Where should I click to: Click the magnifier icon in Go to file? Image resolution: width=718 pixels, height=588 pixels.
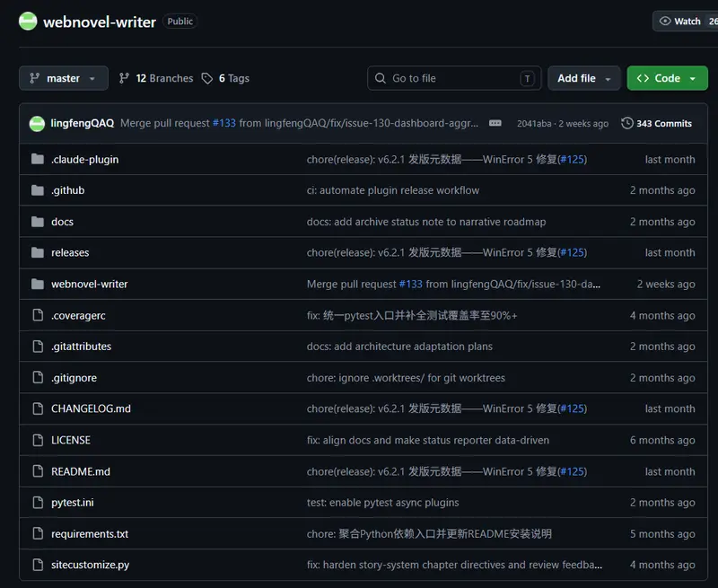[380, 78]
